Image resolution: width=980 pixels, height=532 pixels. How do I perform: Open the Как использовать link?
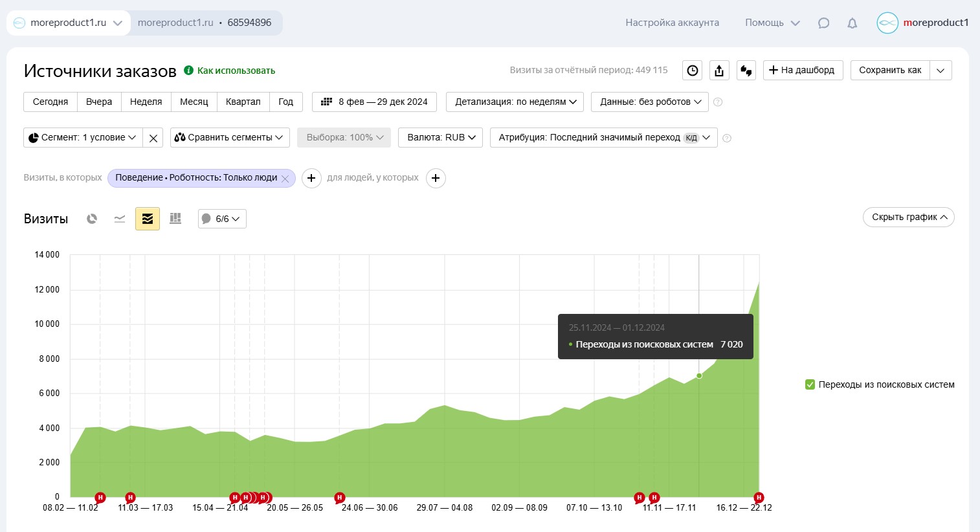[x=236, y=71]
